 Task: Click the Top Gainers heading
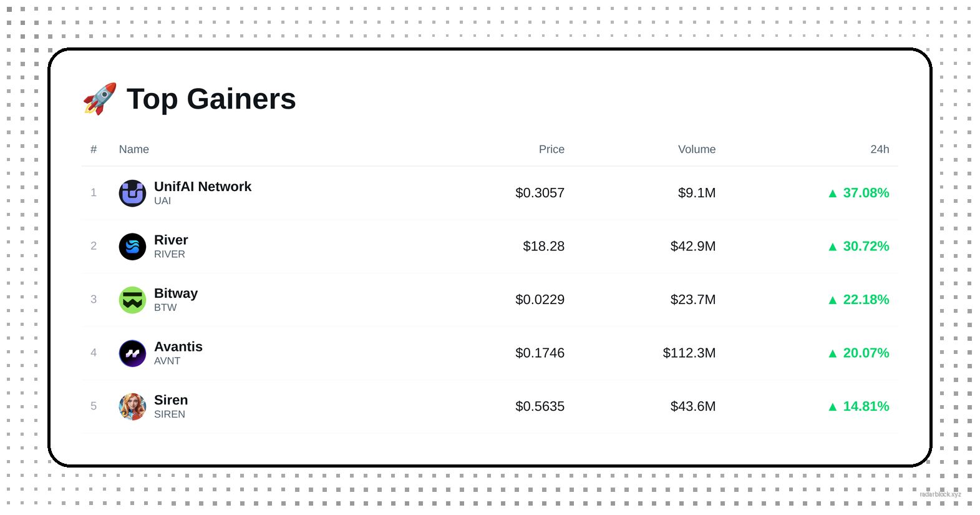211,99
